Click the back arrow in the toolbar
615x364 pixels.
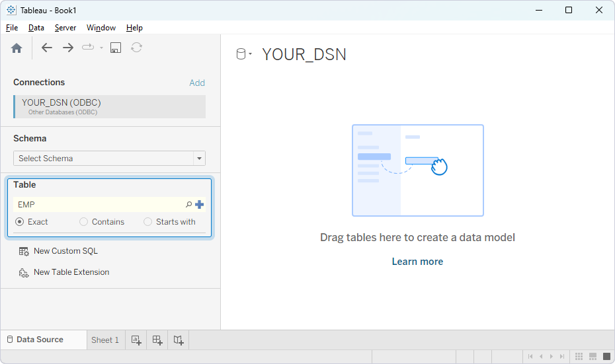(x=47, y=48)
